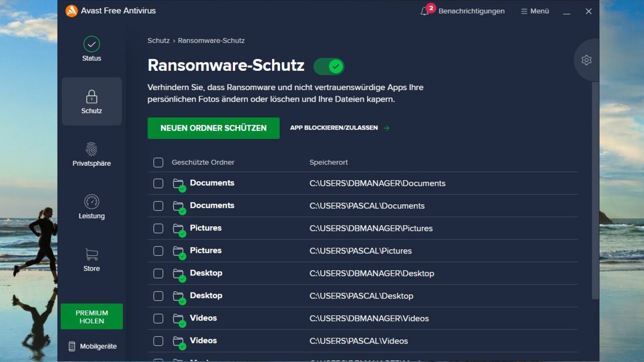The width and height of the screenshot is (644, 362).
Task: Click folder icon of PASCAL Desktop row
Action: pyautogui.click(x=179, y=298)
